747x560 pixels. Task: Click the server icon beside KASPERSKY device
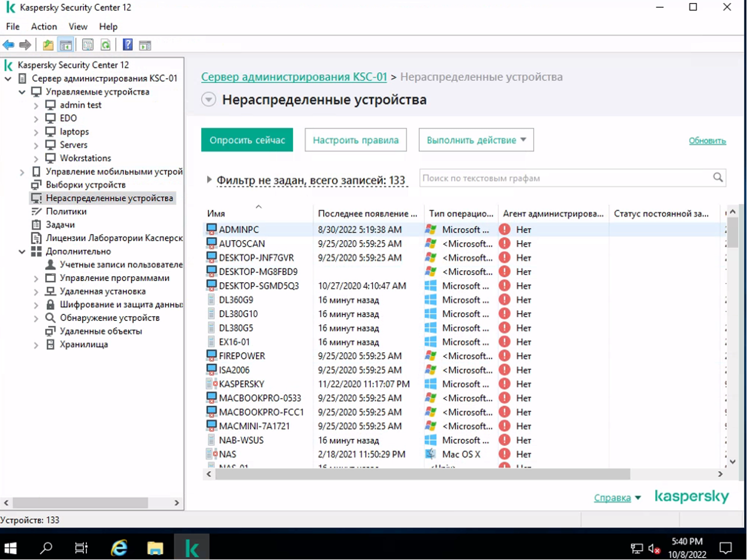(x=211, y=384)
